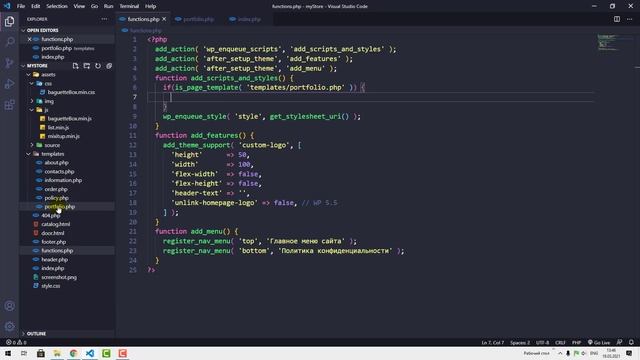The width and height of the screenshot is (640, 360).
Task: Click the PHP language mode indicator
Action: click(x=576, y=342)
